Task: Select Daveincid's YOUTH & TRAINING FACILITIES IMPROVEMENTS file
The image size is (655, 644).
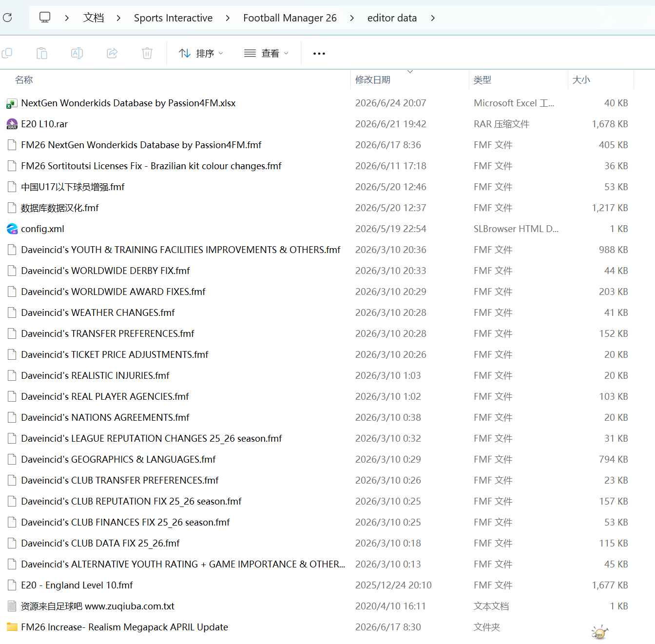Action: click(x=181, y=250)
